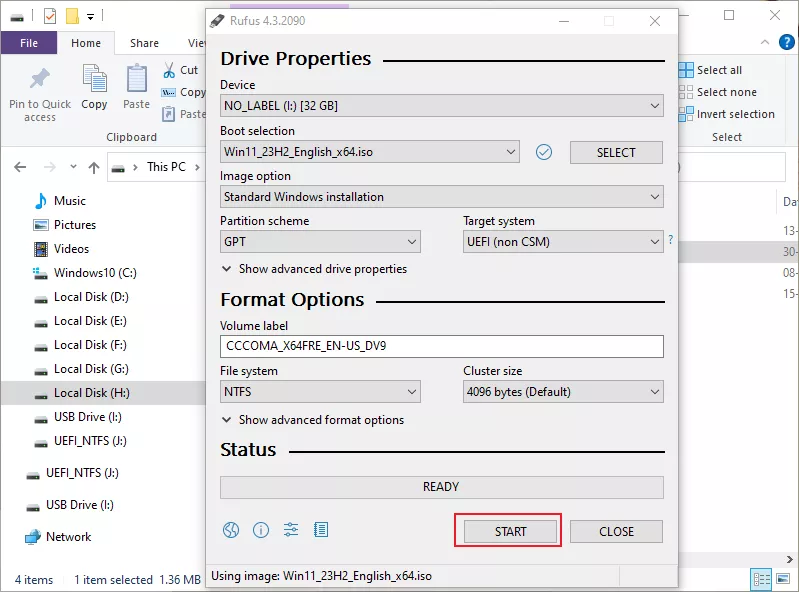This screenshot has height=592, width=799.
Task: Open Explorer help question mark icon
Action: [x=787, y=42]
